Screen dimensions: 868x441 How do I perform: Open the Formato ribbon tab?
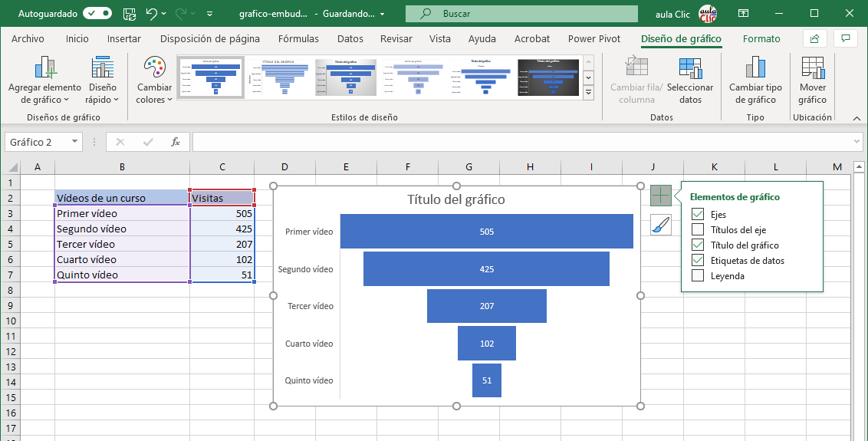[761, 39]
